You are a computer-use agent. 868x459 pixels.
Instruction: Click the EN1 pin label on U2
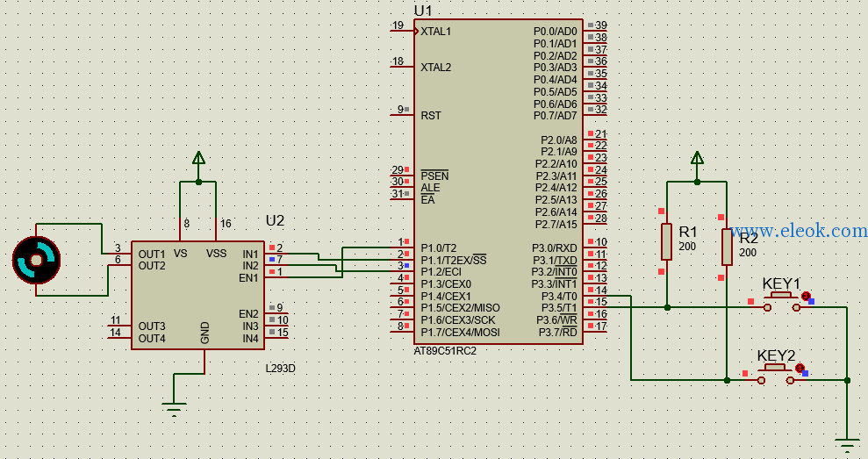tap(248, 278)
